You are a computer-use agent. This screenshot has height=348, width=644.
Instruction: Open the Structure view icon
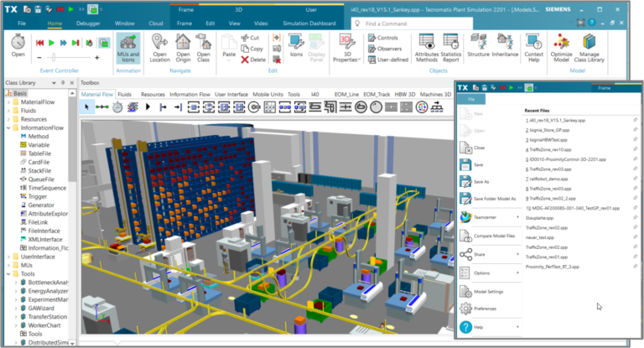(x=478, y=47)
